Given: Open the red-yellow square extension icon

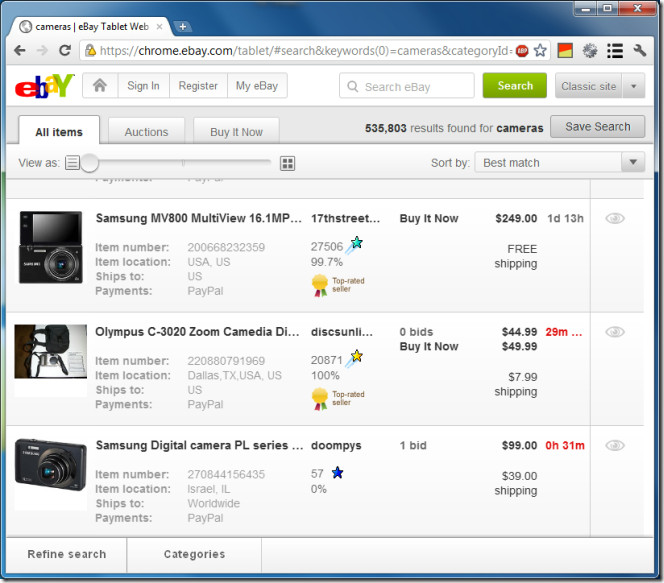Looking at the screenshot, I should [x=565, y=51].
